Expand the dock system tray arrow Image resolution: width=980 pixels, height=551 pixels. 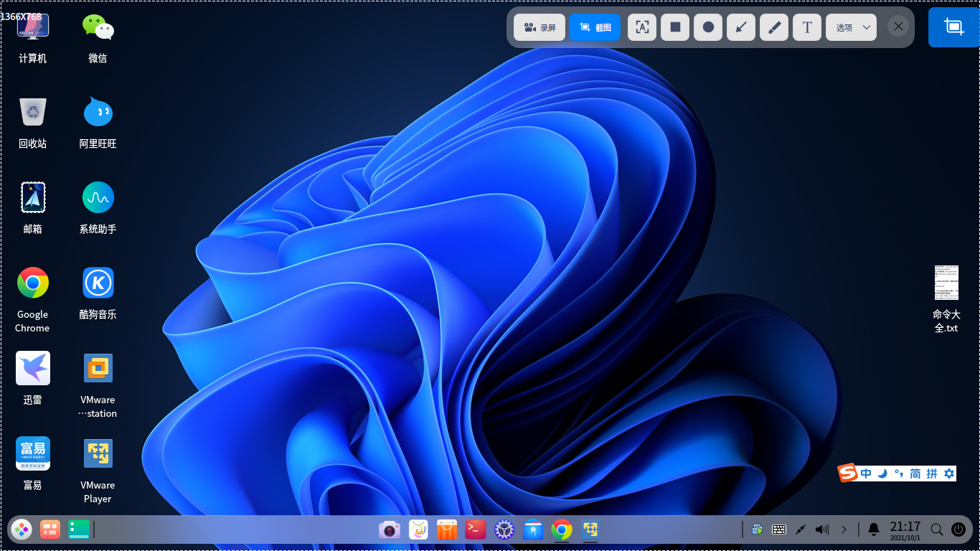[844, 529]
